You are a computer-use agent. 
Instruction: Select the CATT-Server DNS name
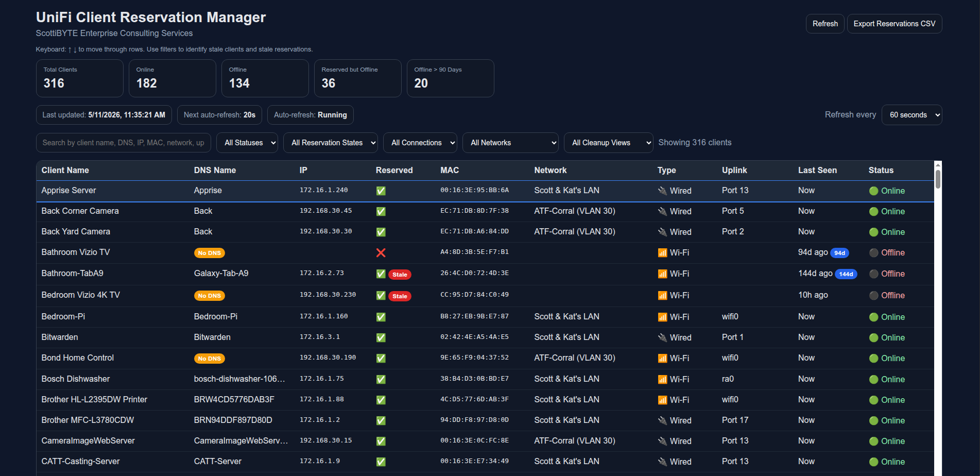tap(218, 461)
